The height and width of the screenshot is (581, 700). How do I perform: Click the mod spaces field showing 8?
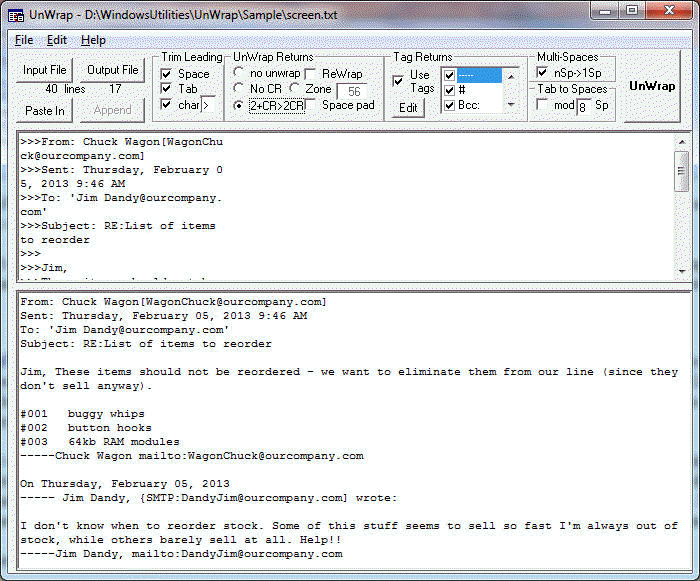click(x=584, y=107)
